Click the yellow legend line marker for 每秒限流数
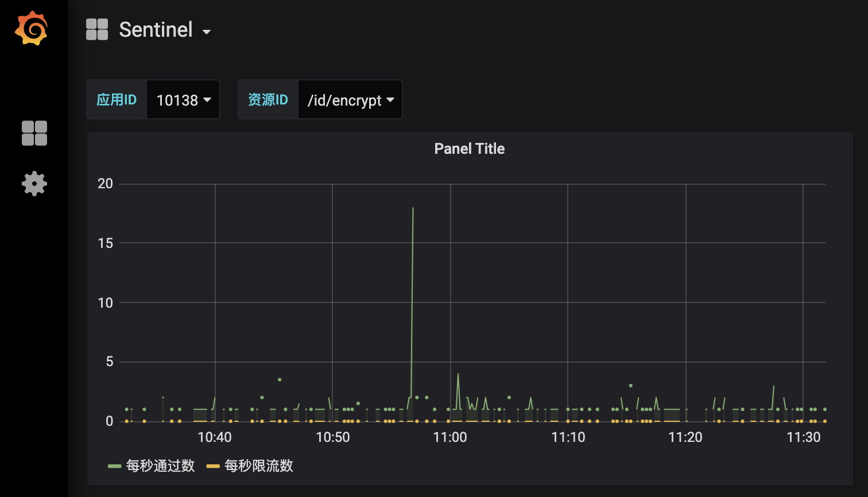Screen dimensions: 868x497 (212, 465)
